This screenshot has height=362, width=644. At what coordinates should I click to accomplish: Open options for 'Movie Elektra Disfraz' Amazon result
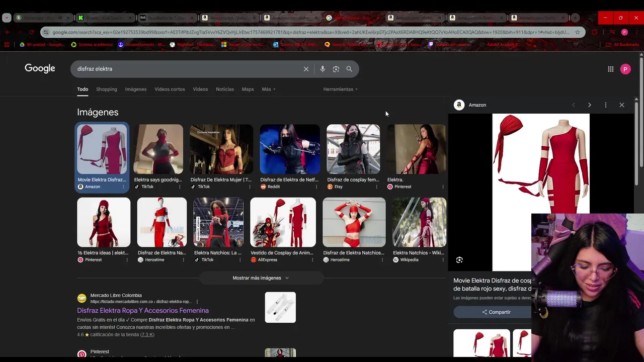[x=123, y=187]
